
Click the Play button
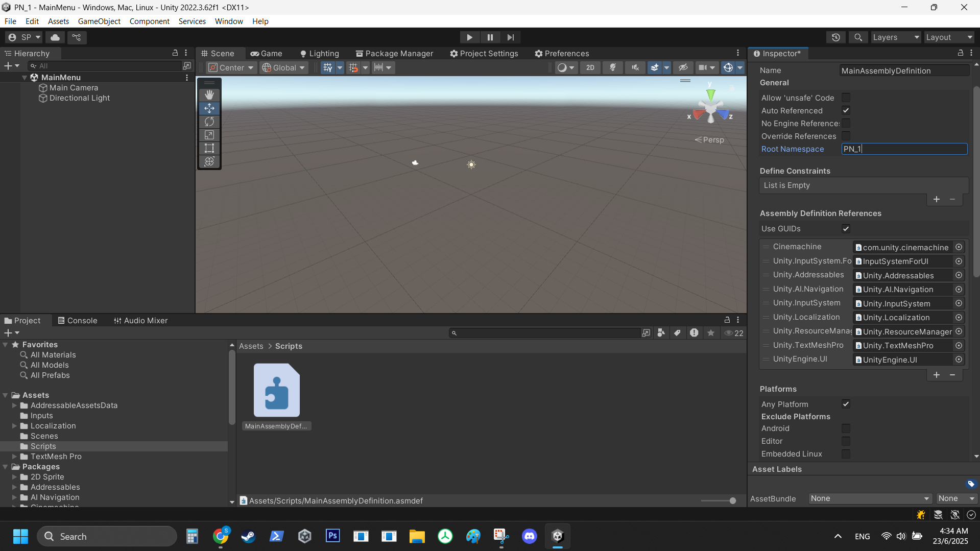469,37
